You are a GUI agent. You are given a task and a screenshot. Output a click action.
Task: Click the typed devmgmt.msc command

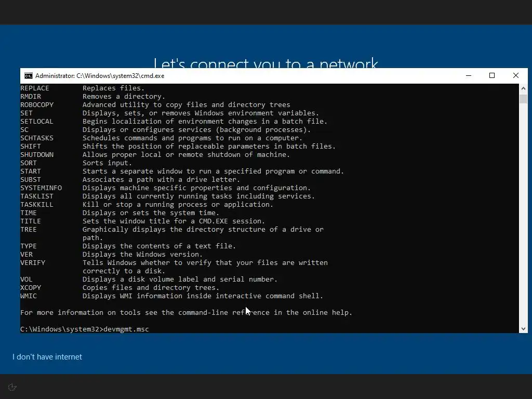126,329
